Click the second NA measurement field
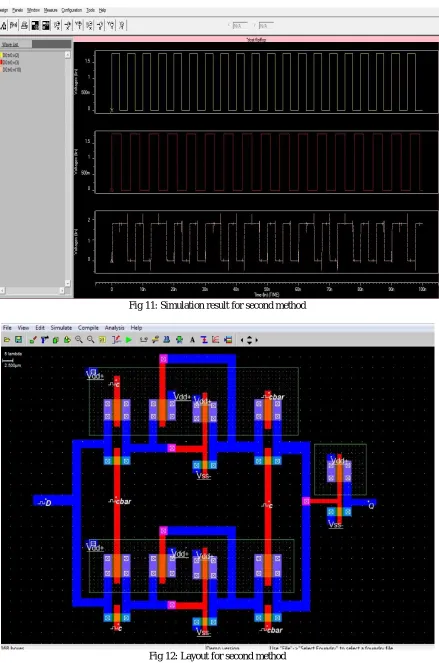The height and width of the screenshot is (663, 439). 266,26
